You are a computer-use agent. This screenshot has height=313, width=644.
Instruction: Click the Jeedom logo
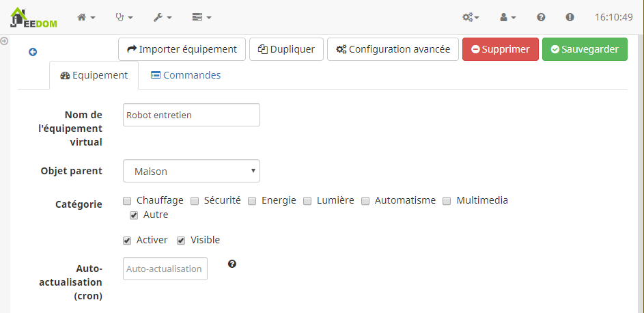click(x=33, y=17)
